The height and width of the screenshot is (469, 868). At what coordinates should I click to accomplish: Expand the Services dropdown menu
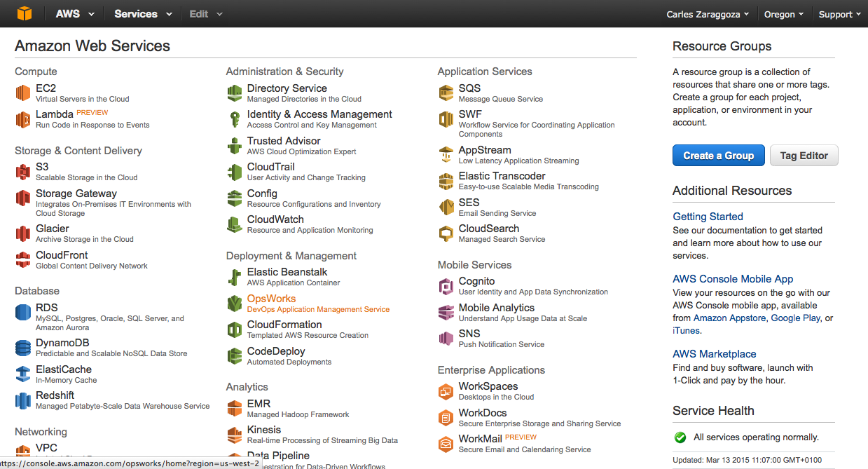(x=143, y=14)
